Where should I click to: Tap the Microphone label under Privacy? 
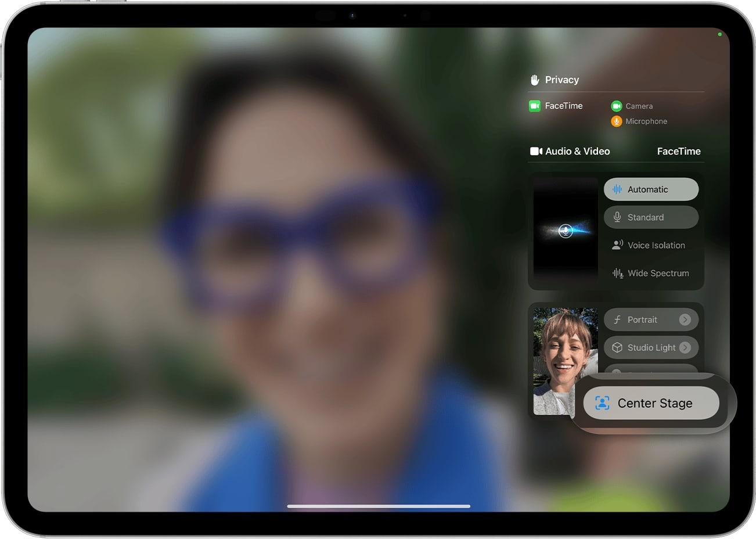click(646, 121)
